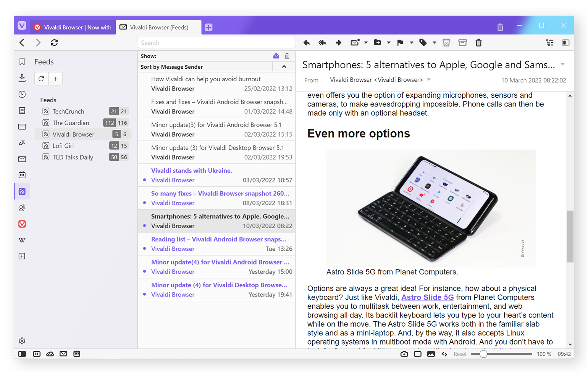Click the page zoom slider handle
The height and width of the screenshot is (374, 588).
point(483,354)
